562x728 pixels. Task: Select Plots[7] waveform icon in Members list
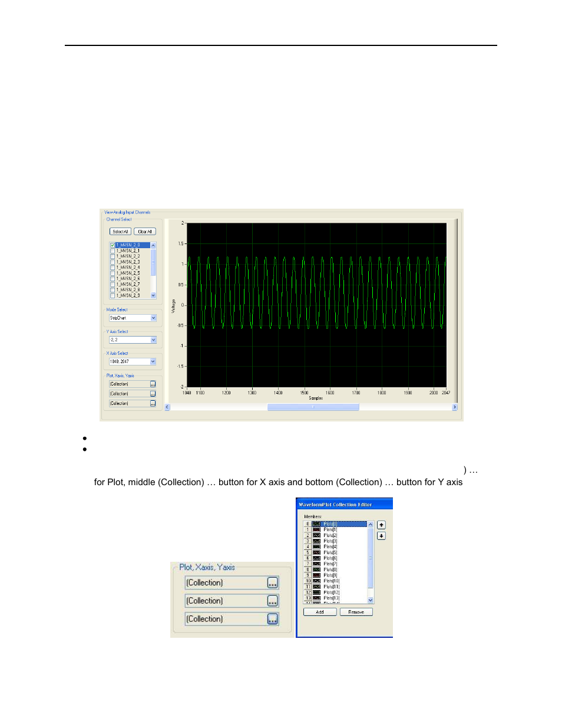316,564
